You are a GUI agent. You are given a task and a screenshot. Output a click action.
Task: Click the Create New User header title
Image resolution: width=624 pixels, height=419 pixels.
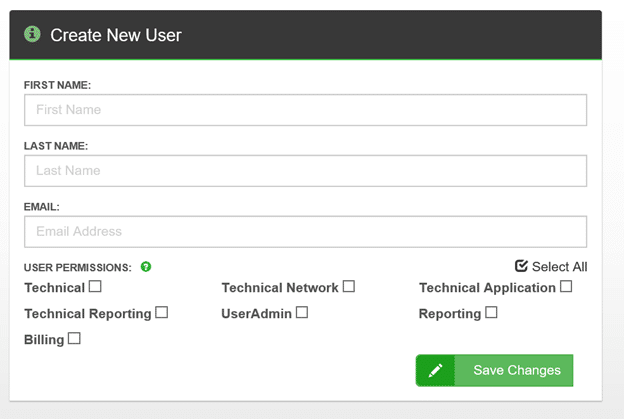click(x=116, y=35)
